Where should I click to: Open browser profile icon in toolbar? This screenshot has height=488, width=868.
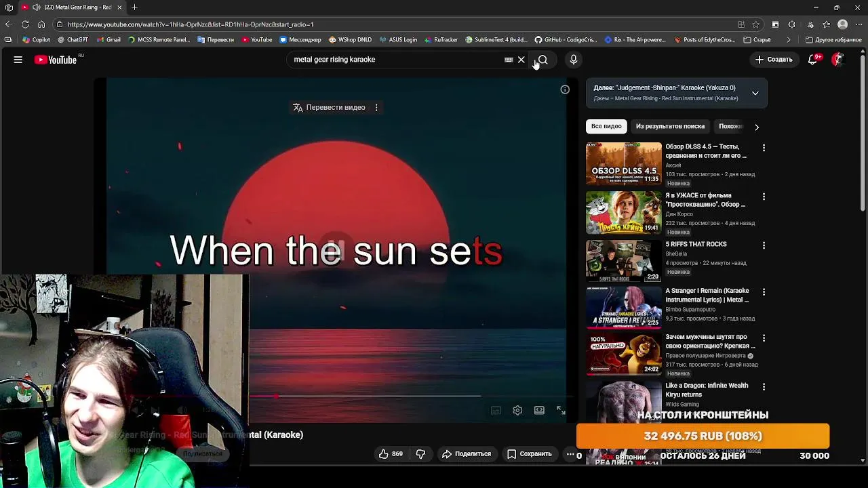point(843,24)
